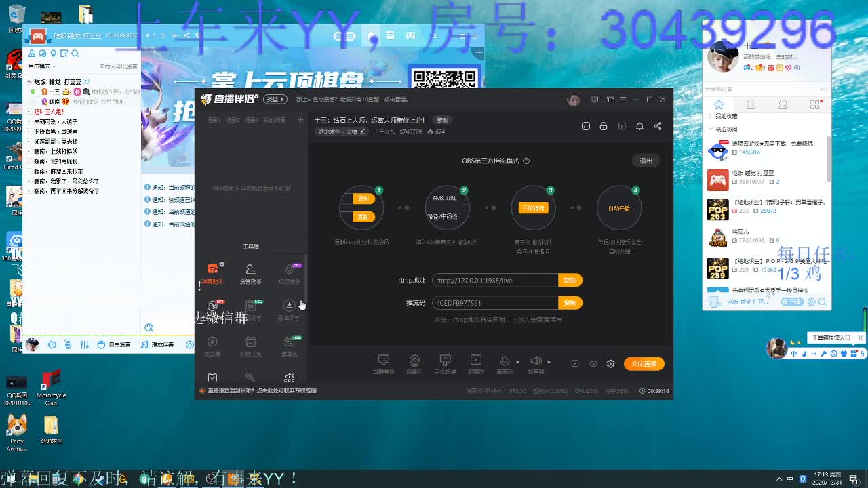Toggle the lock icon in header
The width and height of the screenshot is (868, 488).
click(604, 126)
